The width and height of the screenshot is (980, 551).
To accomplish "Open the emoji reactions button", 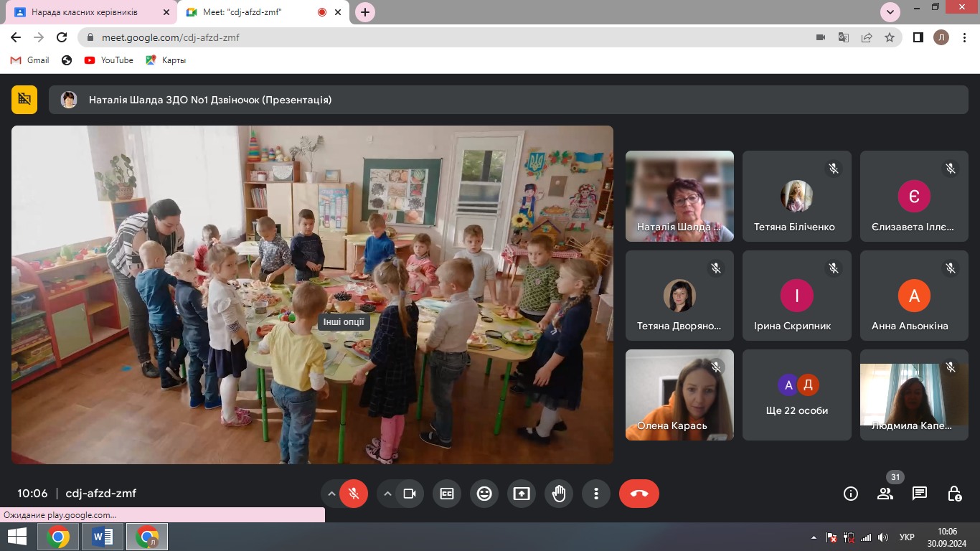I will click(x=484, y=494).
